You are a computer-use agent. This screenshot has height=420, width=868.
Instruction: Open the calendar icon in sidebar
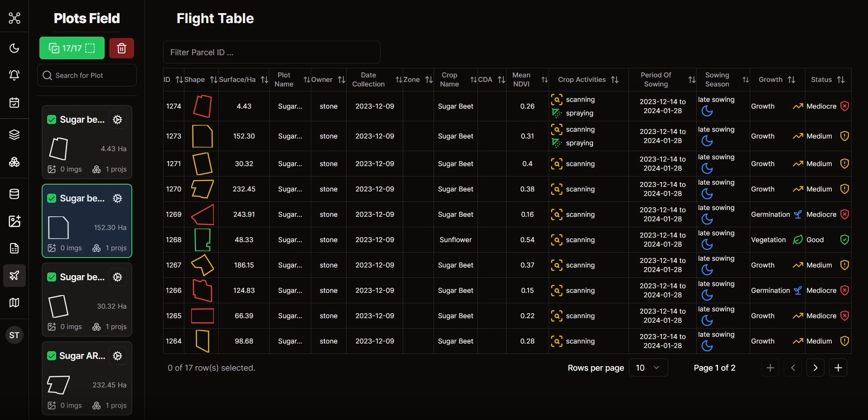pyautogui.click(x=14, y=103)
